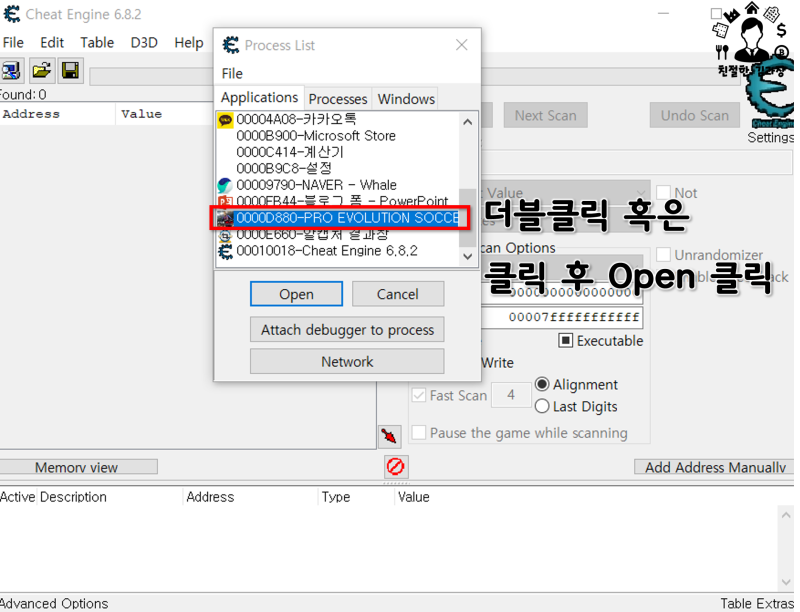Click the Value column header in address table

point(413,497)
